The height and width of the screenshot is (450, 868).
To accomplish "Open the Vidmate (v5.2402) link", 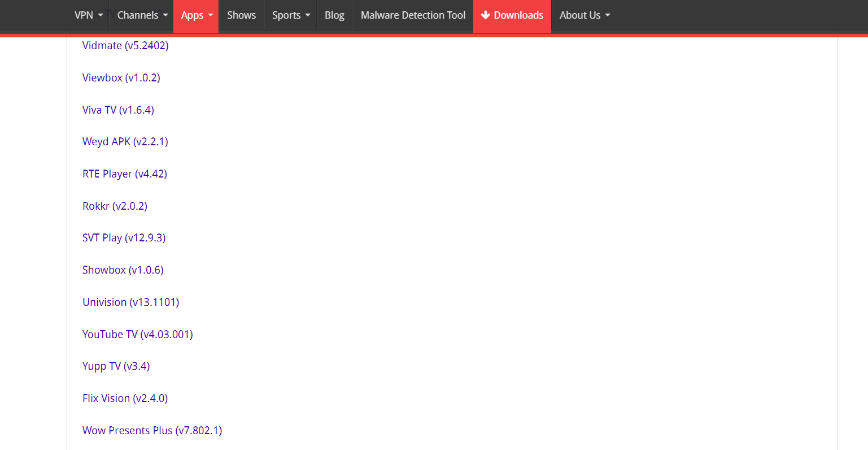I will pyautogui.click(x=125, y=45).
